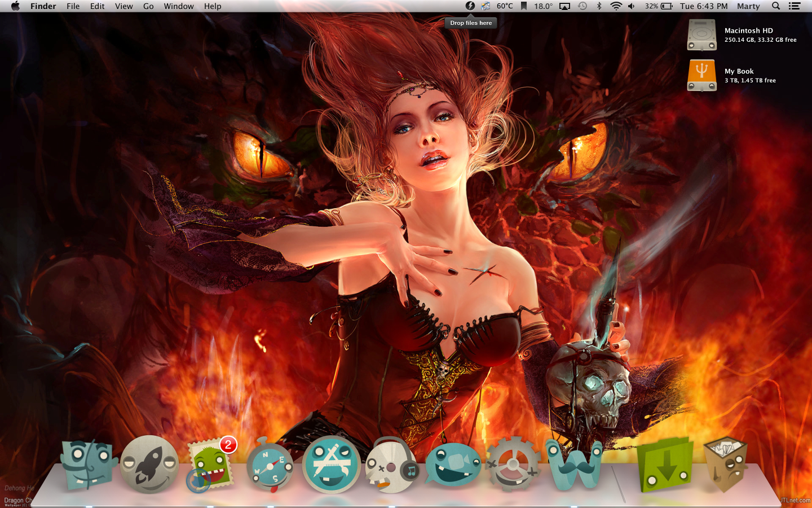Open the AirPlay display menu

[x=564, y=6]
